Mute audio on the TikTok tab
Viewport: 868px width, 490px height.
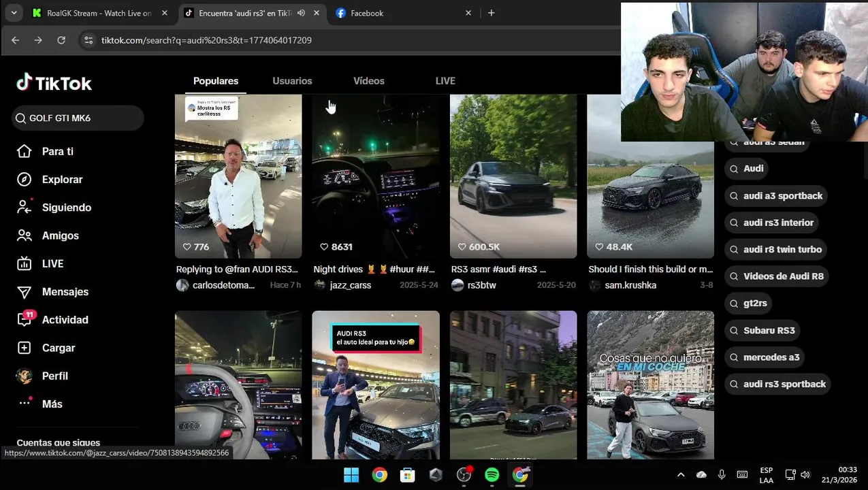(301, 13)
